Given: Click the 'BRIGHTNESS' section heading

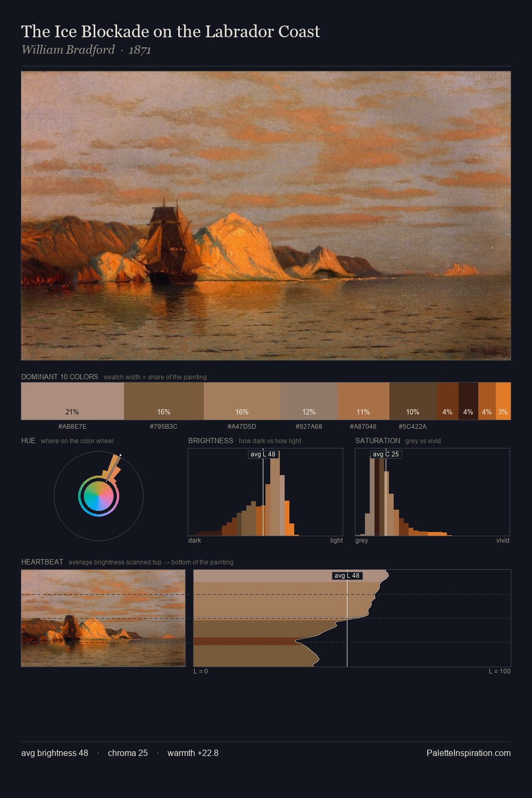Looking at the screenshot, I should pos(211,440).
